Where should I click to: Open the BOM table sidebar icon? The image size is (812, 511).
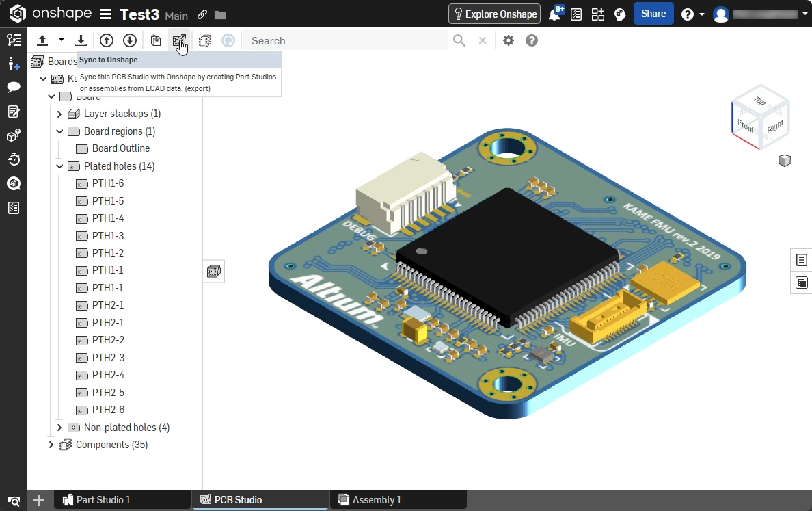coord(14,208)
